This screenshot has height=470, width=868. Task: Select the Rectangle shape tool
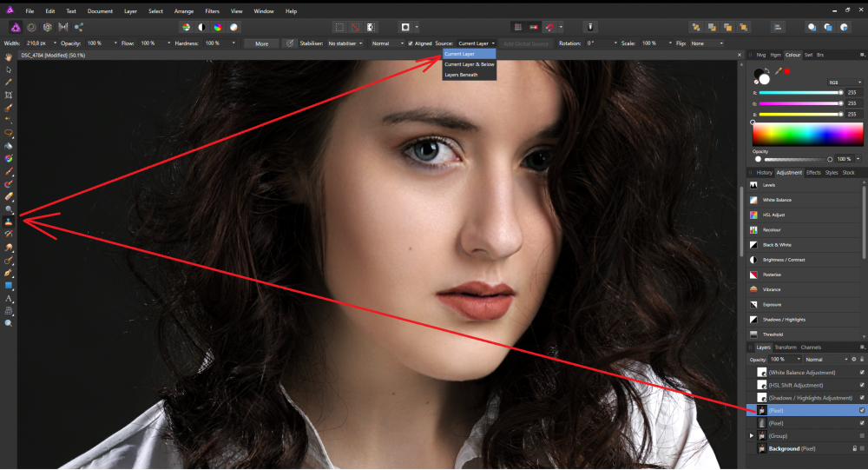click(x=9, y=286)
